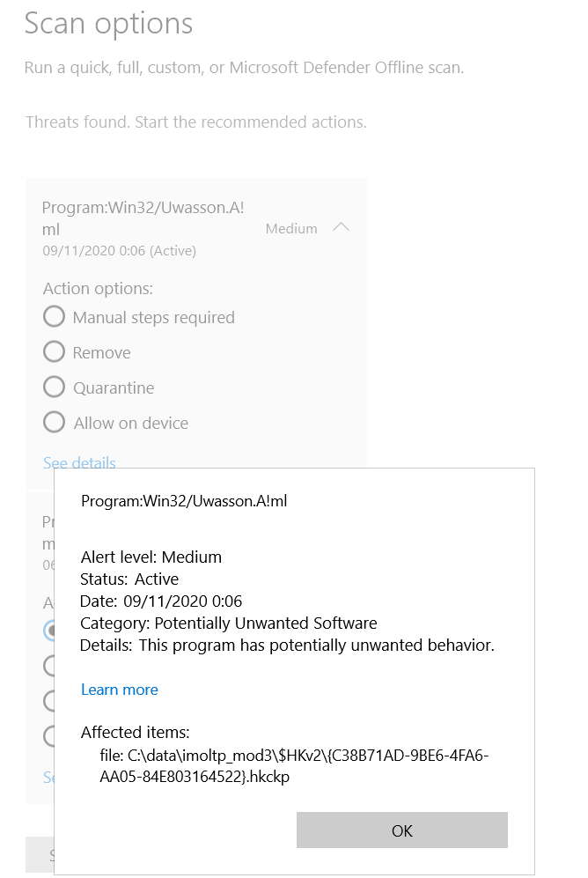Click the Learn more link
The height and width of the screenshot is (878, 588).
click(x=120, y=690)
